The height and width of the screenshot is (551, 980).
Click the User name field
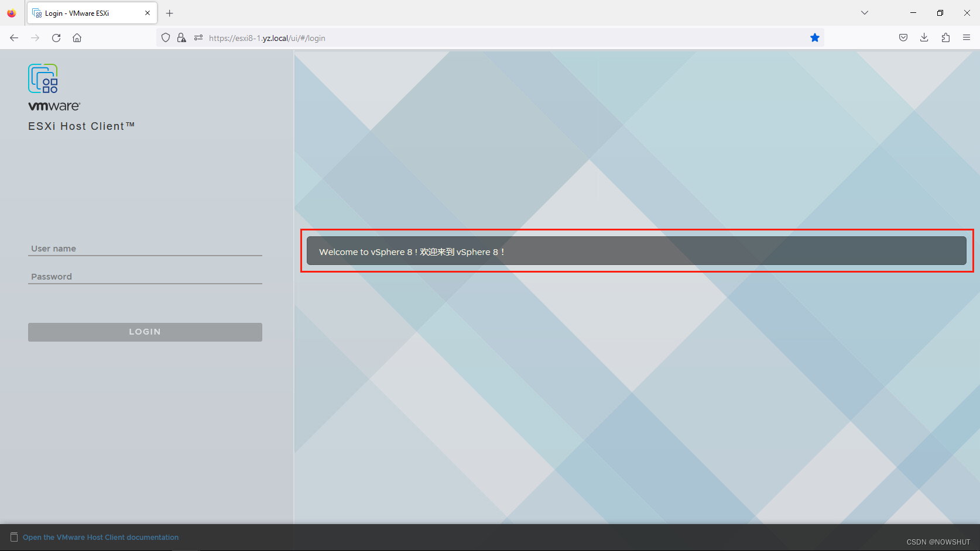[145, 249]
